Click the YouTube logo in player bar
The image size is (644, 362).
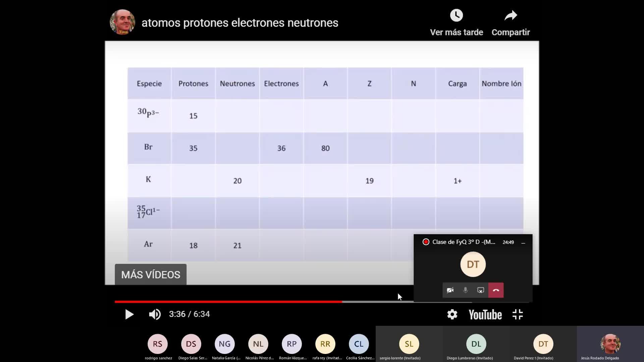point(485,314)
